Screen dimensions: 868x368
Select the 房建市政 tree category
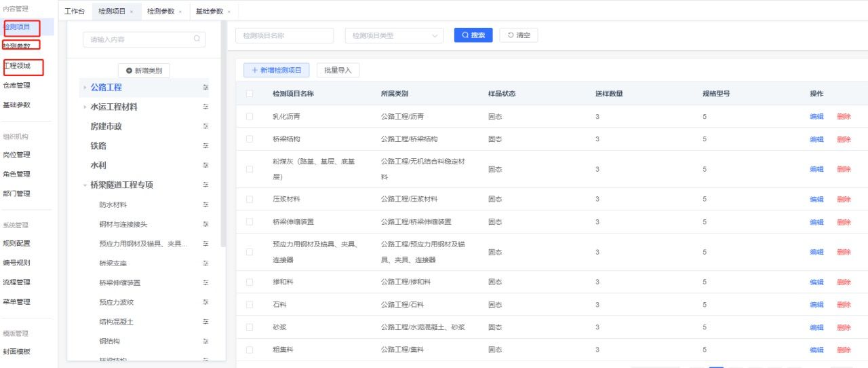(x=106, y=126)
